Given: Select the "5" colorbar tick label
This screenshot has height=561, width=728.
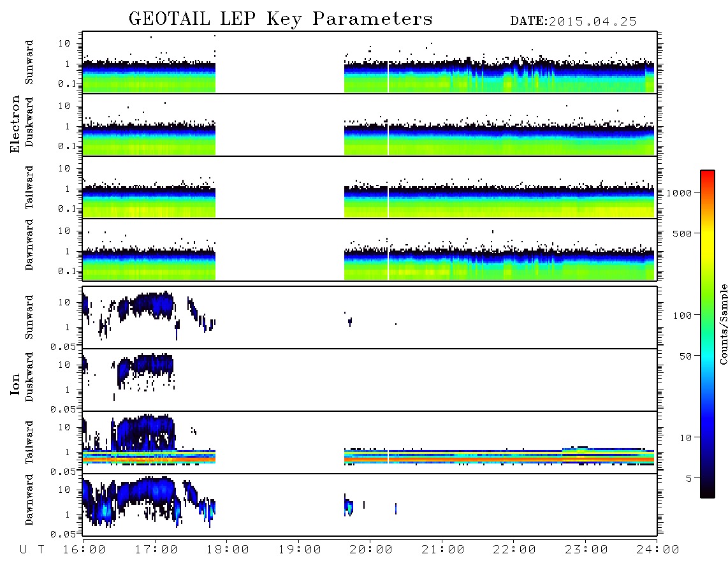Looking at the screenshot, I should pos(688,478).
